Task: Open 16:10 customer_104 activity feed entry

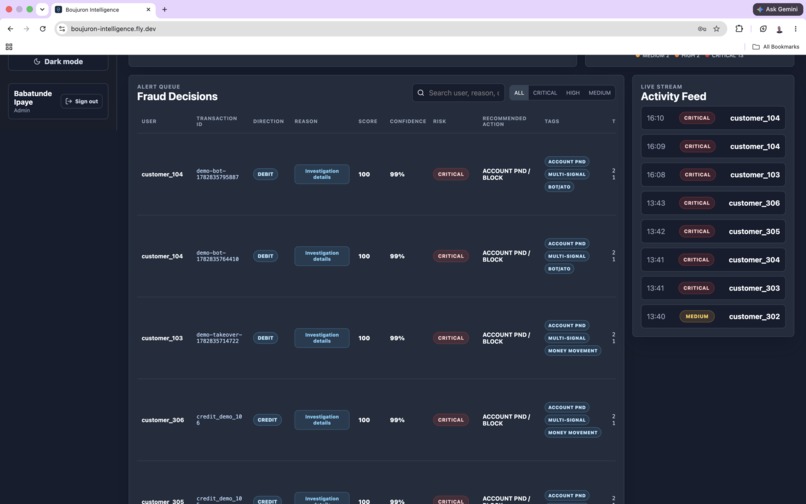Action: pyautogui.click(x=713, y=118)
